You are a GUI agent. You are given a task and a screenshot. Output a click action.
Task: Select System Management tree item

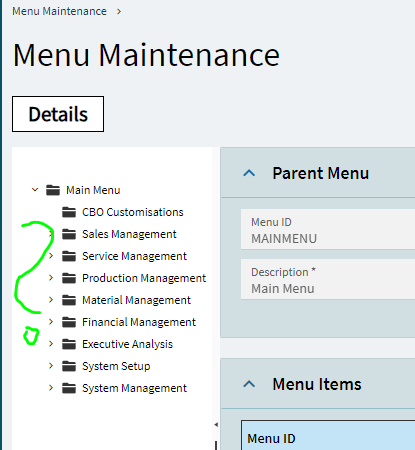point(134,388)
